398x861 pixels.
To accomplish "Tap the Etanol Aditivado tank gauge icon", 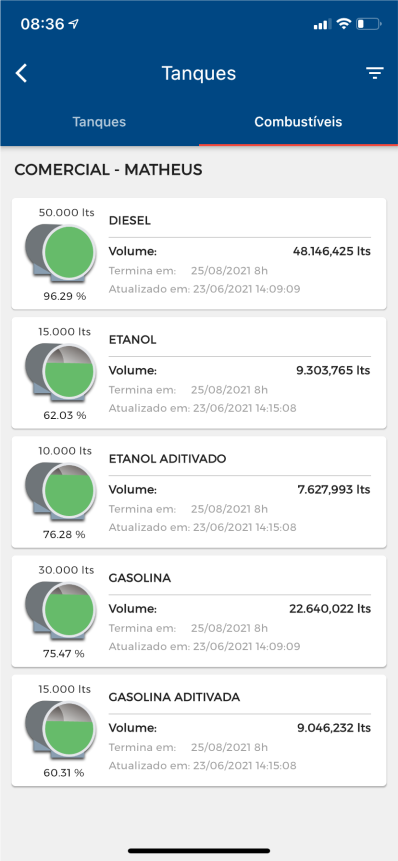I will [60, 490].
